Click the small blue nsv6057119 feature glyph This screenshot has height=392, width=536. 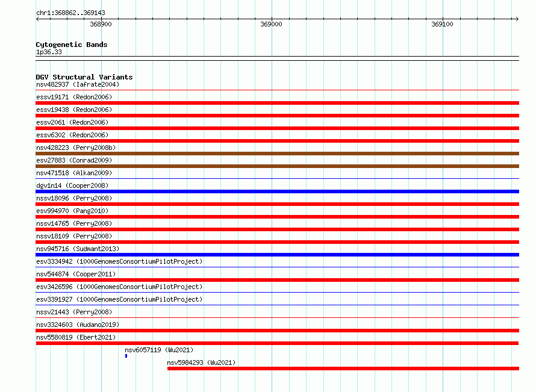click(126, 356)
